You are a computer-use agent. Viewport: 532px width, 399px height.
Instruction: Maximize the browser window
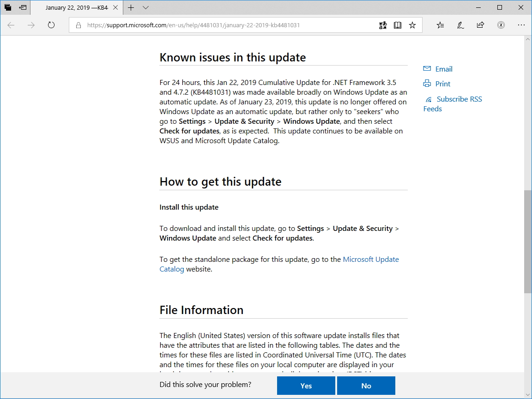point(500,7)
